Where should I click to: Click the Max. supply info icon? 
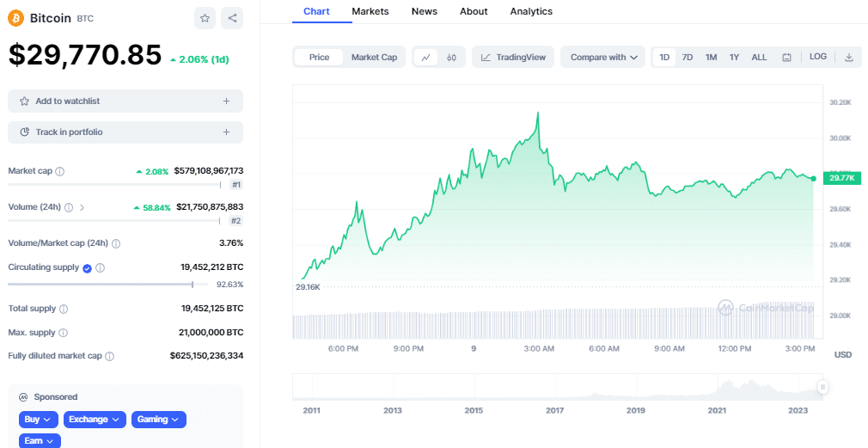tap(63, 333)
